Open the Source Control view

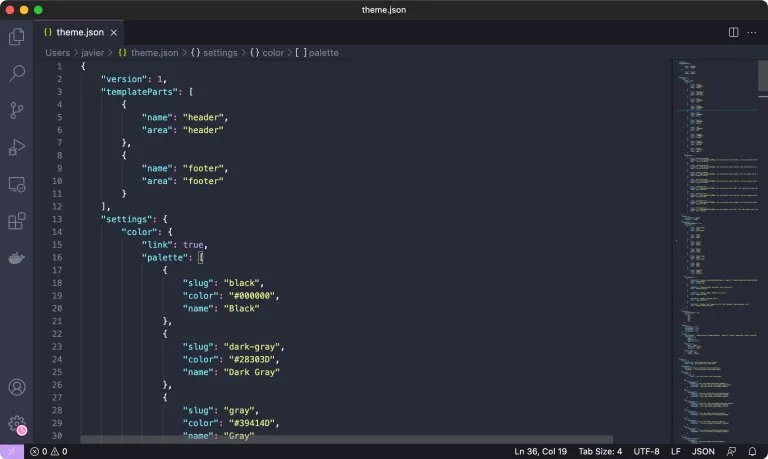click(x=17, y=110)
